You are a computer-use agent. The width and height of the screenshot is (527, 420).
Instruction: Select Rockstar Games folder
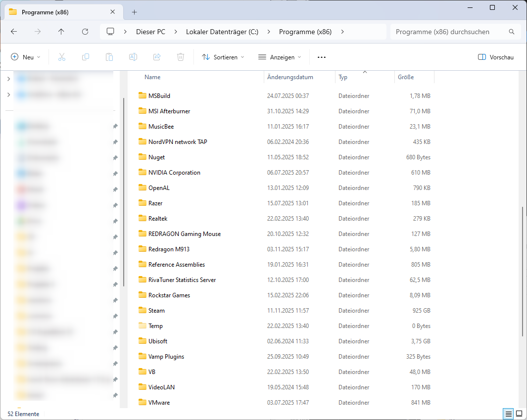169,295
